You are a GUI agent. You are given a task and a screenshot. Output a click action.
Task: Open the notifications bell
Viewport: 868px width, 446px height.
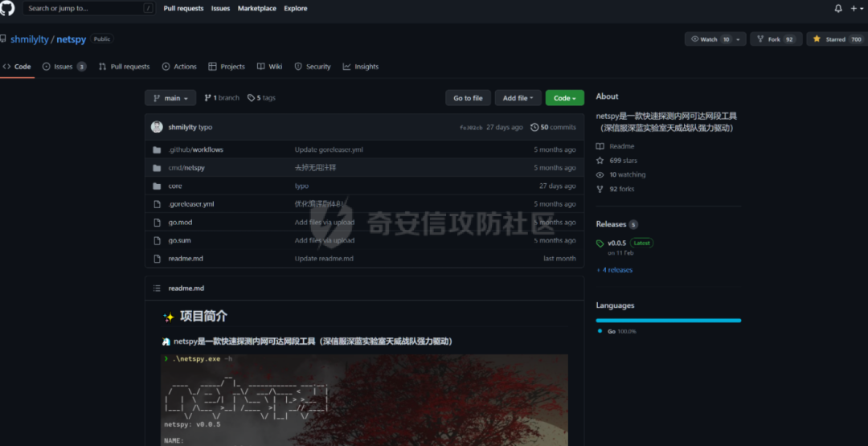[x=838, y=8]
